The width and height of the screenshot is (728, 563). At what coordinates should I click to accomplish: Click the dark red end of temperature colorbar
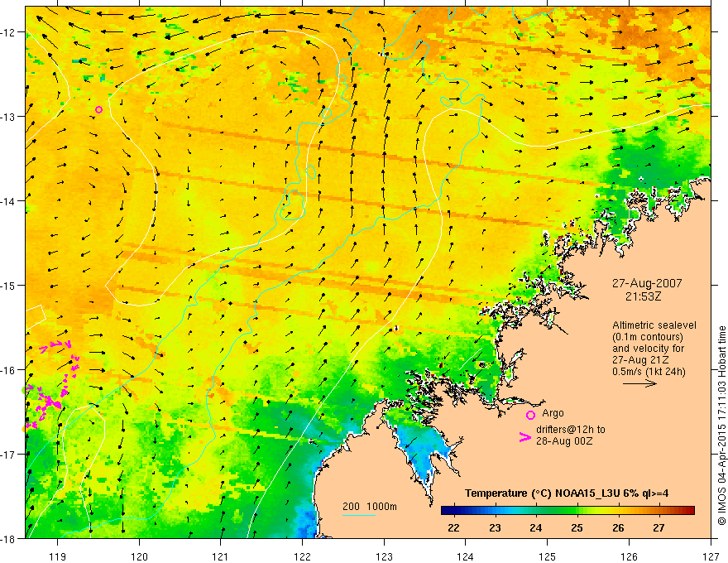(x=689, y=510)
